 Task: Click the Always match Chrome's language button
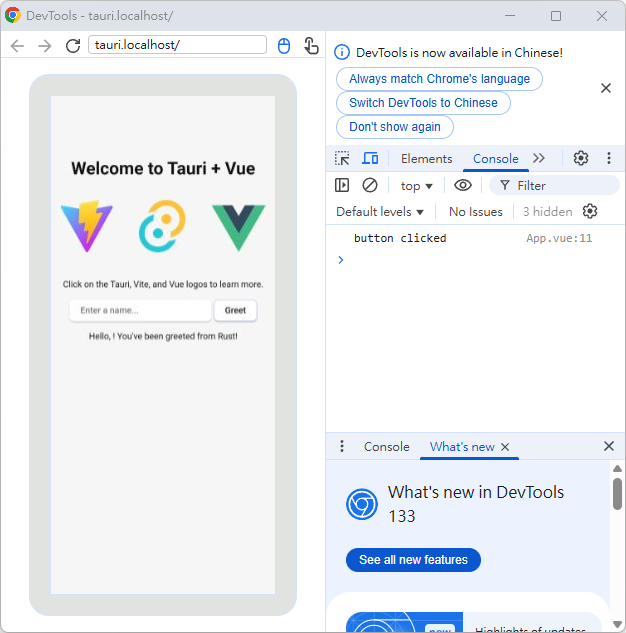(x=439, y=79)
